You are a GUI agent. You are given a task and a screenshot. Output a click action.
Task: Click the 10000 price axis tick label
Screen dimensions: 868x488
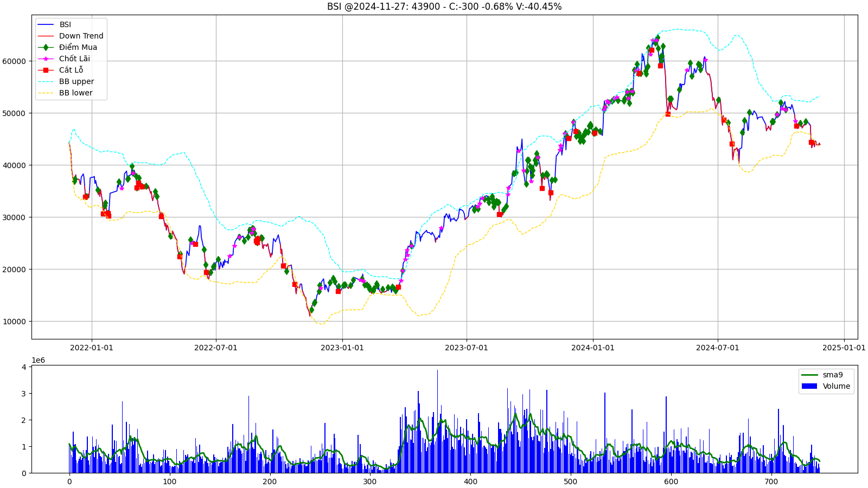[14, 322]
